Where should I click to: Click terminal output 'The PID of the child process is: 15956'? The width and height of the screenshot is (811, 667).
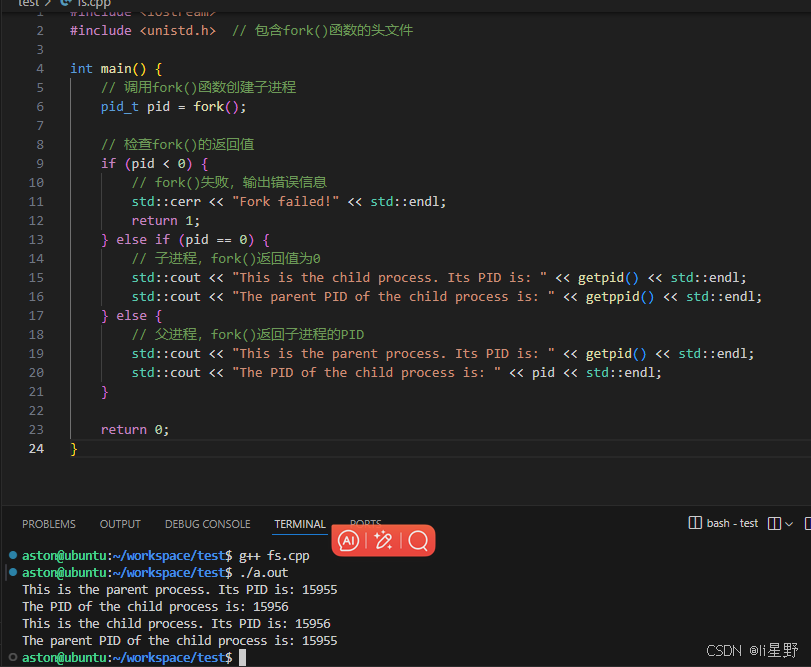pos(155,607)
